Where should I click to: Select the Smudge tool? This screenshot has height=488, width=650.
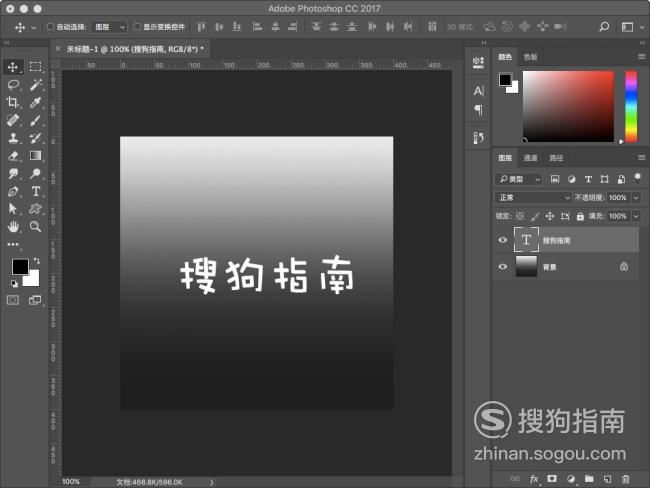tap(13, 174)
